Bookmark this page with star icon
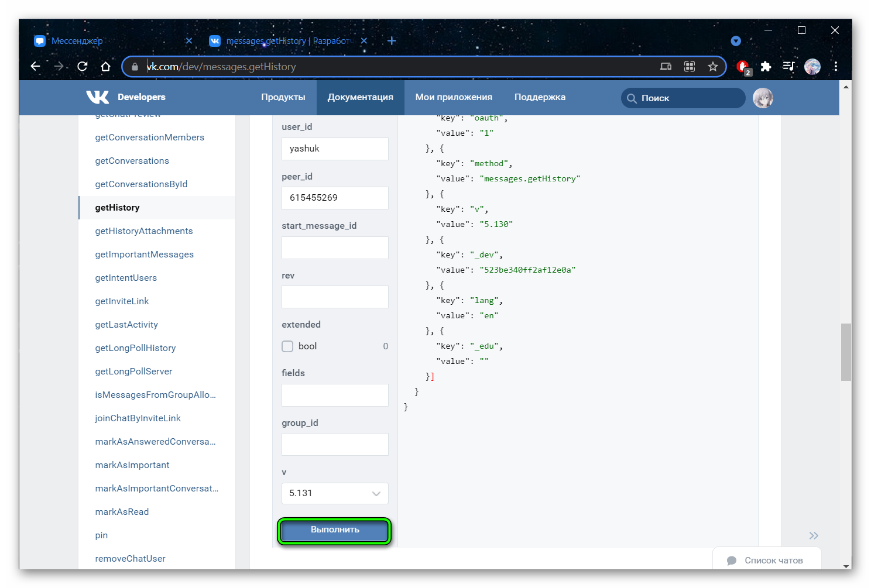This screenshot has height=588, width=871. pos(713,67)
